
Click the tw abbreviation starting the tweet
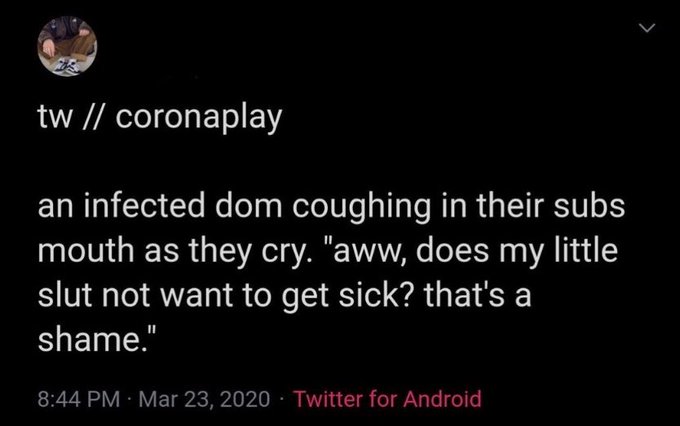pos(55,118)
